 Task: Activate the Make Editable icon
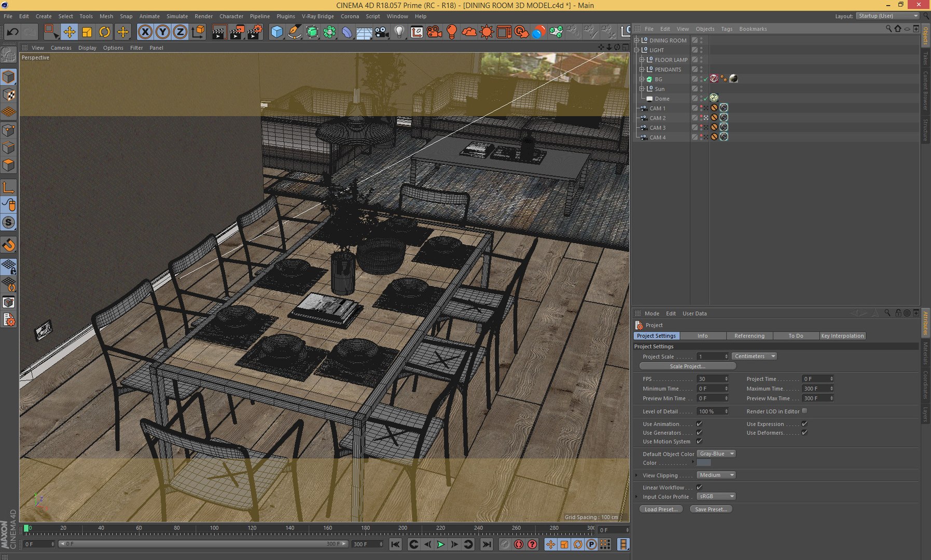pyautogui.click(x=9, y=54)
